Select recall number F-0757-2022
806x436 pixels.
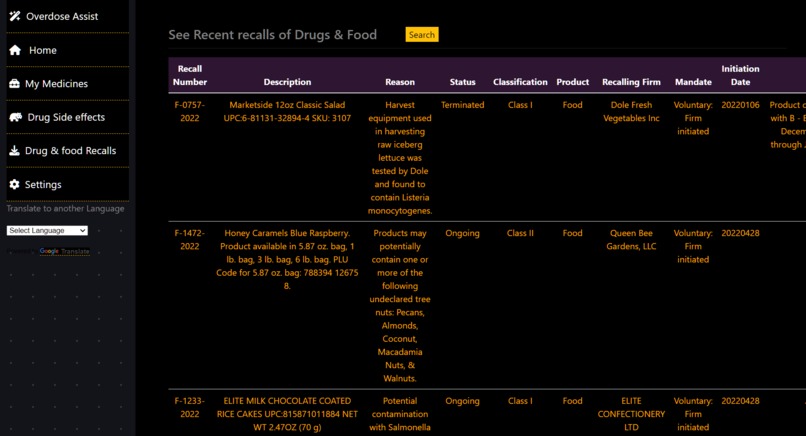190,111
